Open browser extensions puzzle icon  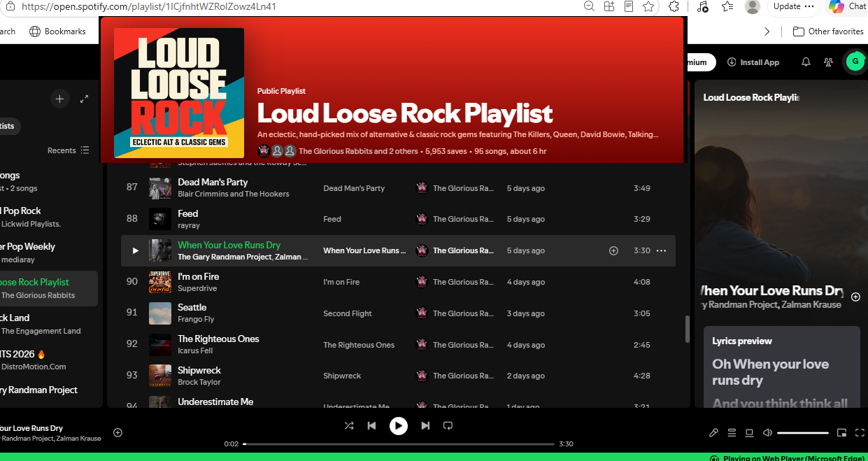click(x=674, y=6)
